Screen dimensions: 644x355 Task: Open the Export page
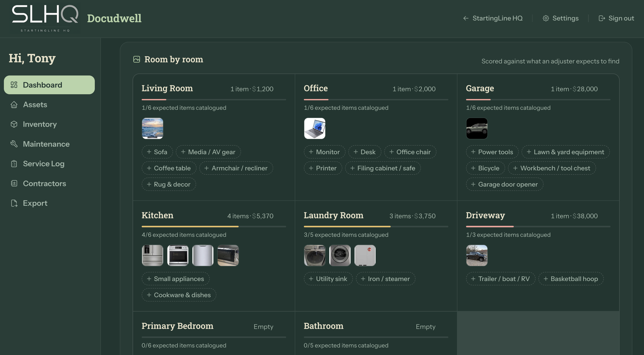point(49,203)
